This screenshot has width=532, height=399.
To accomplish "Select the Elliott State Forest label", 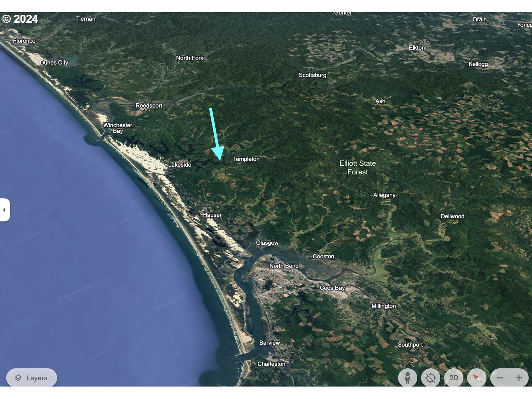I will pos(358,167).
